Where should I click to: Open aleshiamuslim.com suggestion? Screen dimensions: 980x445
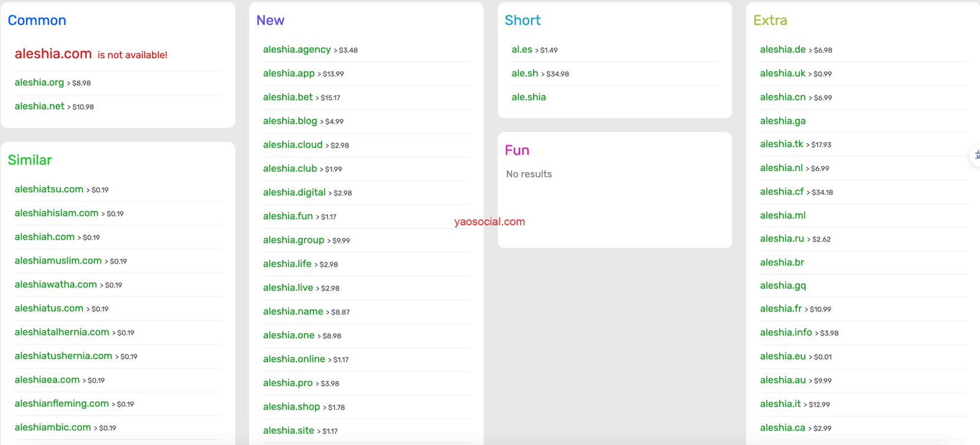pos(58,261)
